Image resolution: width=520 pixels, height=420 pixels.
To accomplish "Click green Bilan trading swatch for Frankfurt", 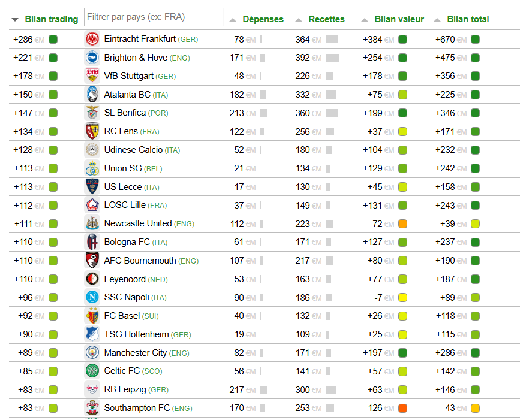I will pyautogui.click(x=53, y=40).
